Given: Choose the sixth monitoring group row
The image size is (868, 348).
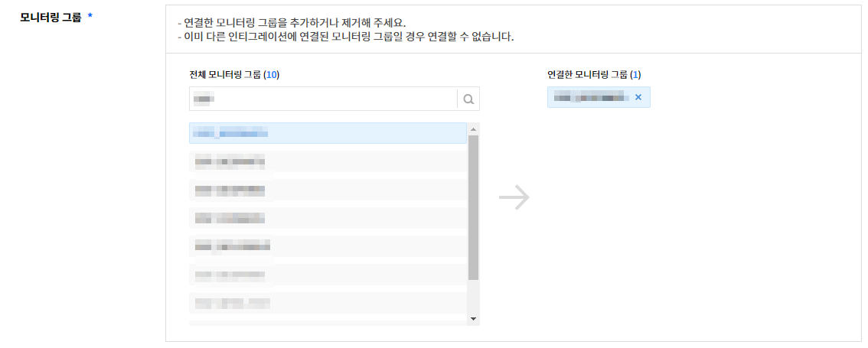Looking at the screenshot, I should tap(328, 275).
